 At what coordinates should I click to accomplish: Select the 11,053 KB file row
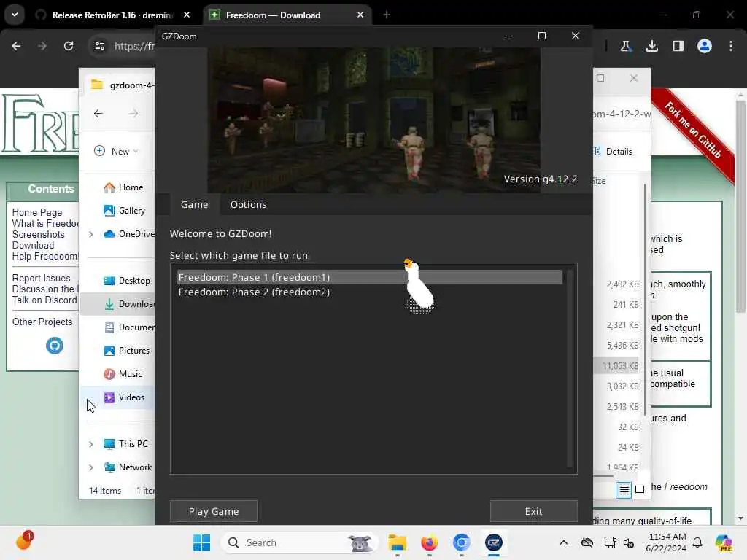pos(617,366)
